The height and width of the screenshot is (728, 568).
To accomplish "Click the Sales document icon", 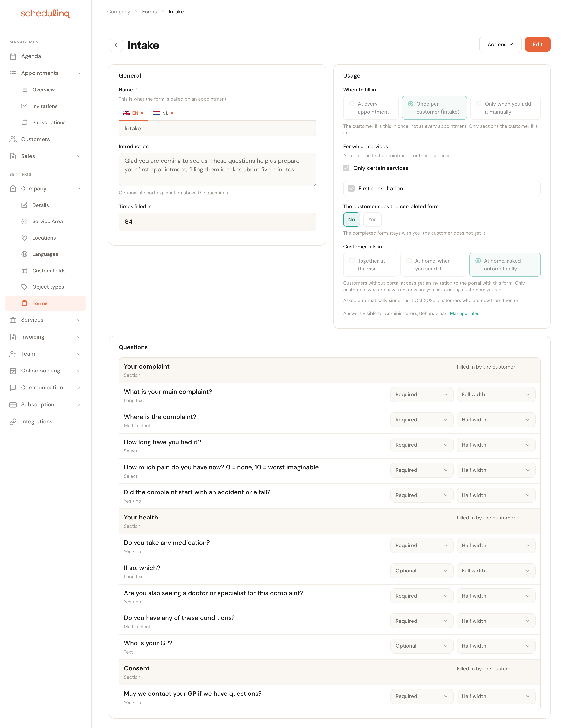I will 13,156.
